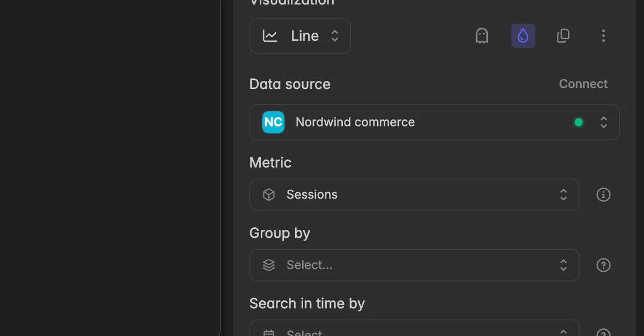Viewport: 644px width, 336px height.
Task: Click the NC Nordwind commerce logo
Action: [x=273, y=122]
